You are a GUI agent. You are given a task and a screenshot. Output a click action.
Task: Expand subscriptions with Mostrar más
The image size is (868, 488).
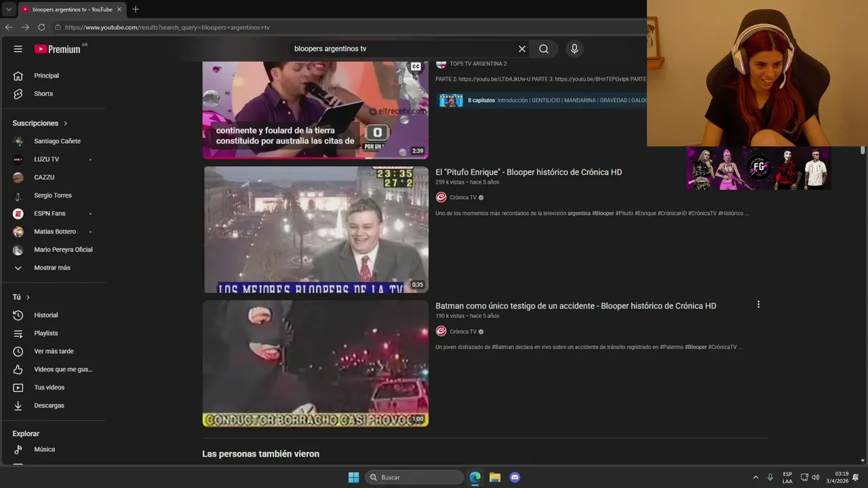(x=53, y=268)
